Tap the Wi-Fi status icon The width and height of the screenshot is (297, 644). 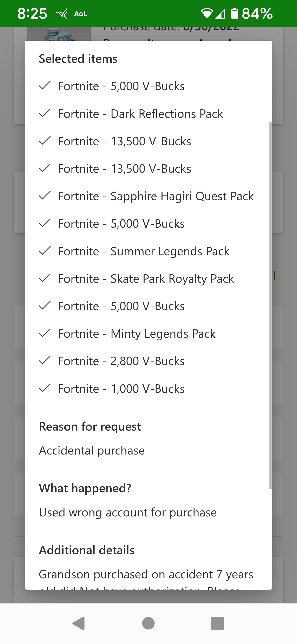click(207, 13)
